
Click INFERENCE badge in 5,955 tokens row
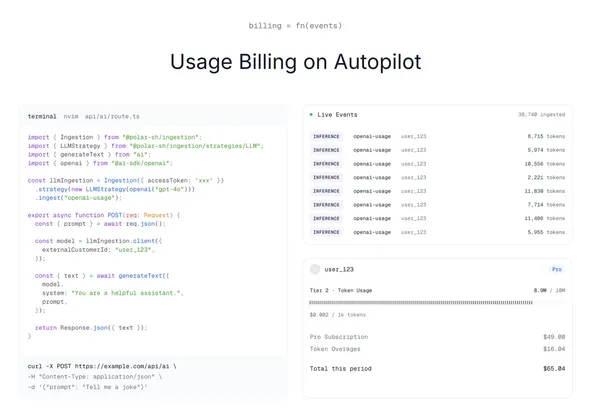[326, 232]
